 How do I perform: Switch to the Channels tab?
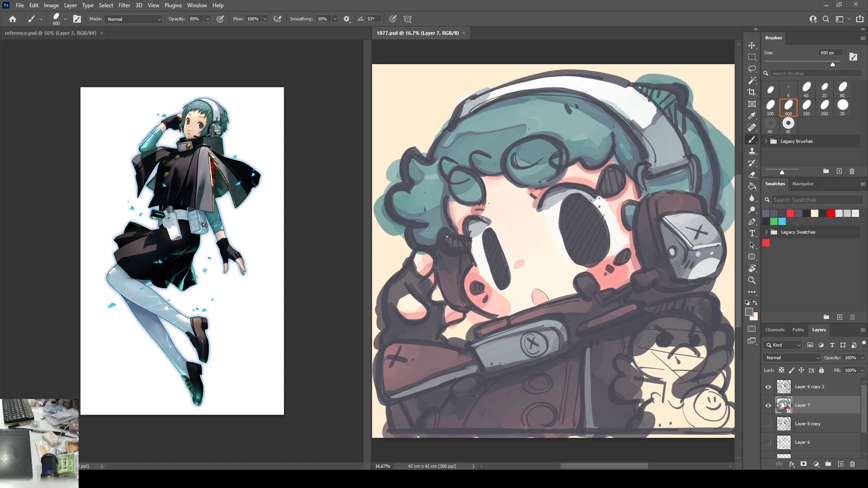click(774, 330)
